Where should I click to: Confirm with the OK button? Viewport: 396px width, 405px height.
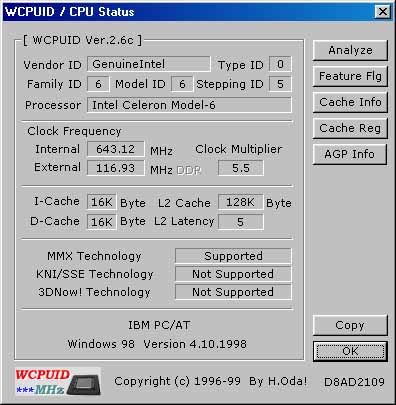click(350, 351)
